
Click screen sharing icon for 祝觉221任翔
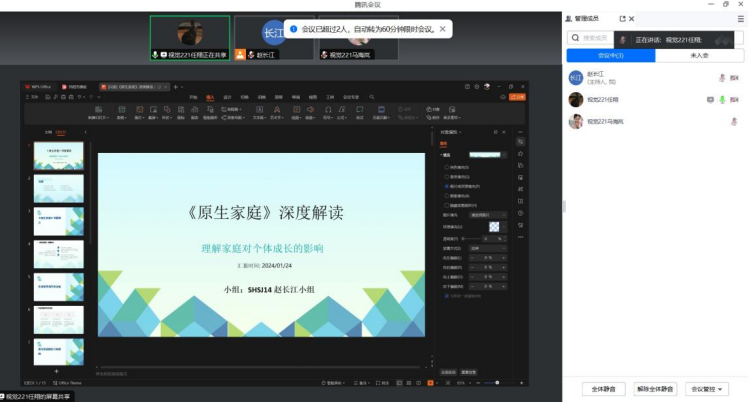(x=710, y=100)
